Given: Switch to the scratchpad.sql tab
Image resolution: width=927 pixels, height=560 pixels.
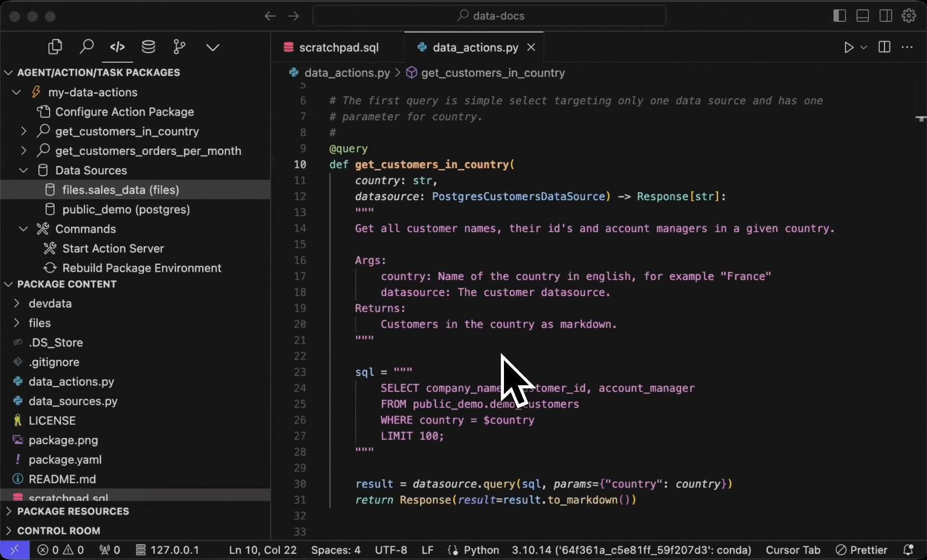Looking at the screenshot, I should (338, 47).
